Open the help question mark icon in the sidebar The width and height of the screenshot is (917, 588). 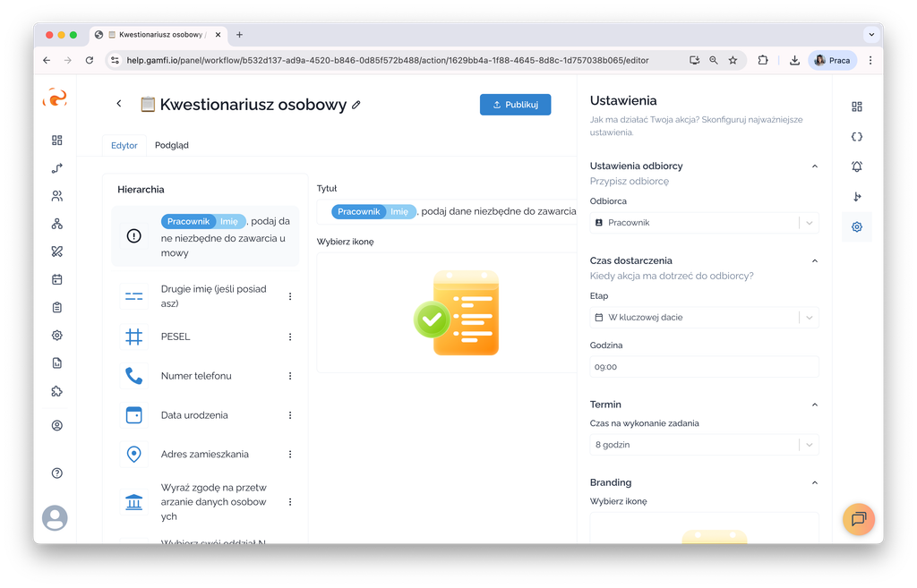57,473
